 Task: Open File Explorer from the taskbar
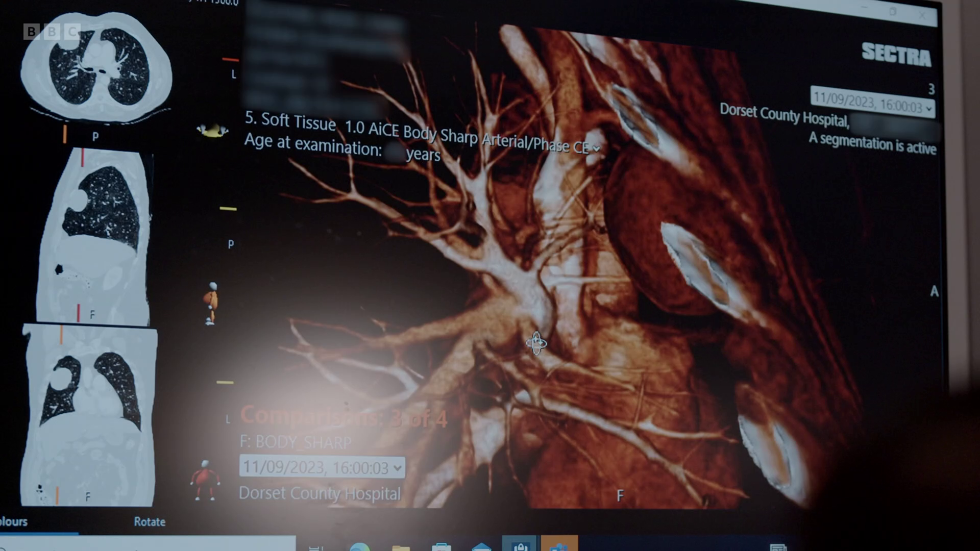click(x=401, y=546)
